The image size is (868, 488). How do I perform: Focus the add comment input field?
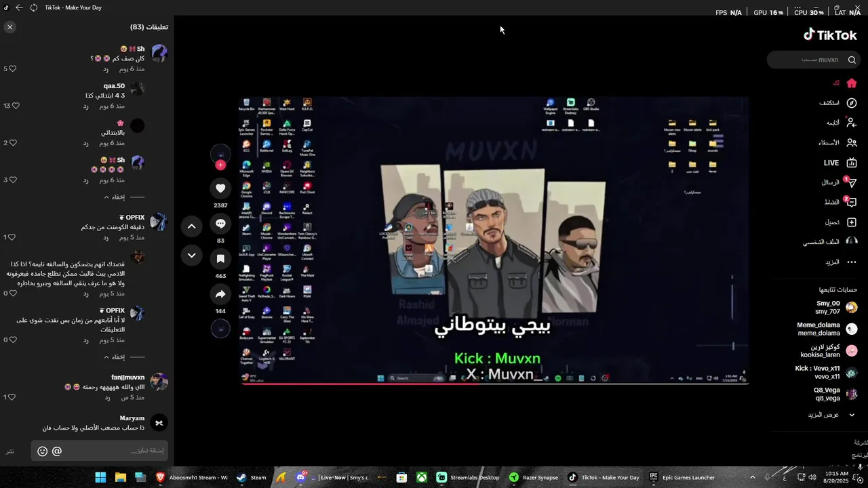click(x=99, y=451)
